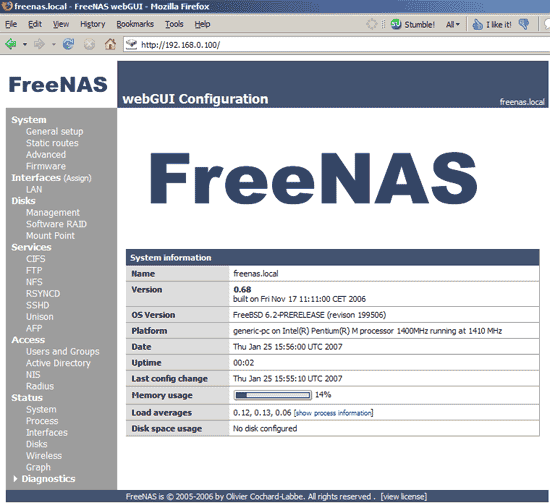Open the Tools menu

click(174, 24)
